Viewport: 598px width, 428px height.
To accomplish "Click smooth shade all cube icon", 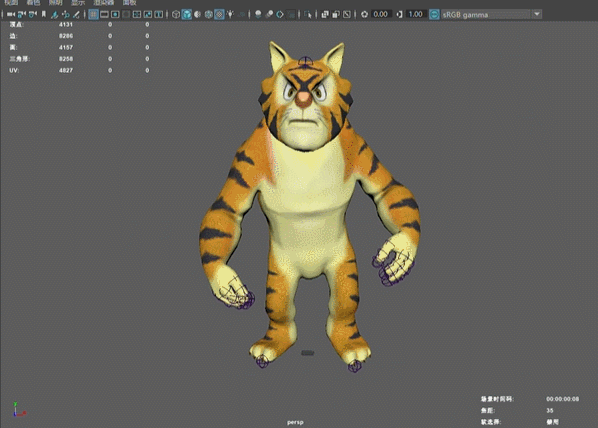I will [186, 14].
